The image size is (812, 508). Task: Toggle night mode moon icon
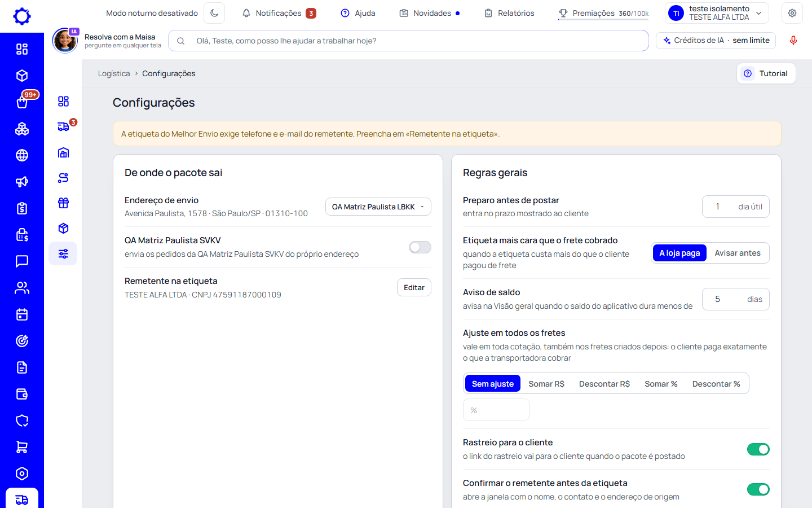pos(214,13)
